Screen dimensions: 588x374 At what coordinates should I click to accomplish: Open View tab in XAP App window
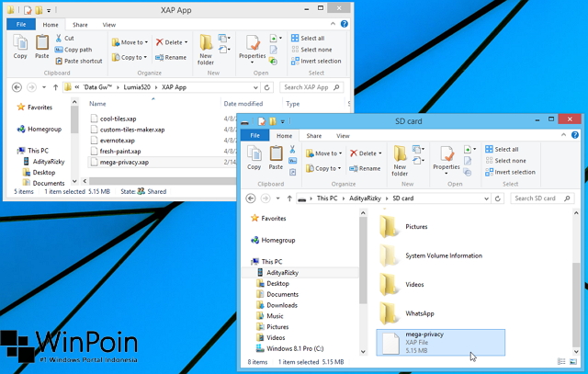pyautogui.click(x=108, y=25)
